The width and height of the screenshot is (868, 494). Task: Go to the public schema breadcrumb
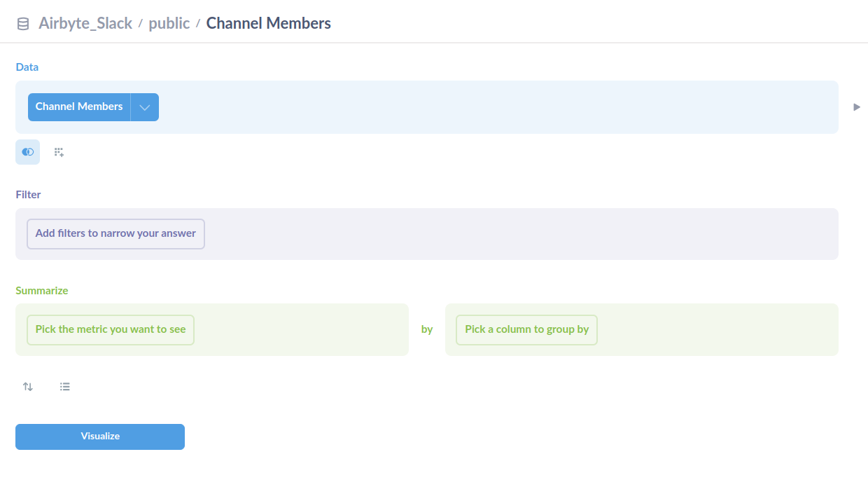(x=169, y=23)
